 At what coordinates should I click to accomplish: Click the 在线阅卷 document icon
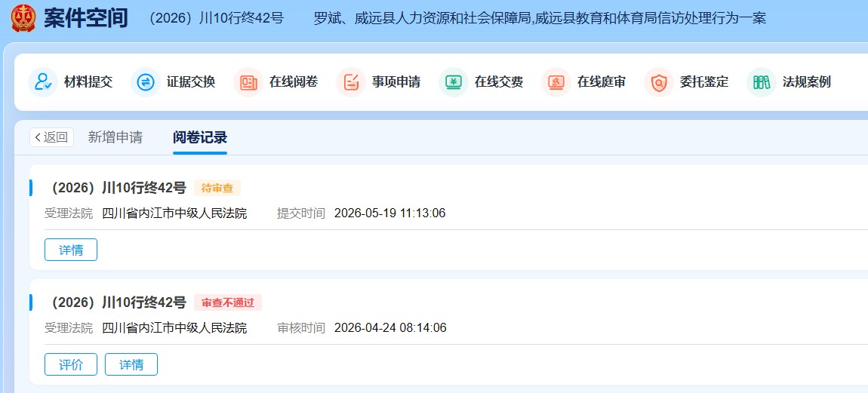tap(248, 82)
